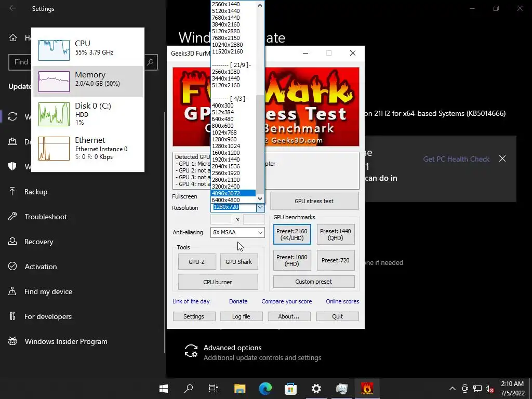Click the Donate link
This screenshot has height=399, width=532.
pos(238,301)
